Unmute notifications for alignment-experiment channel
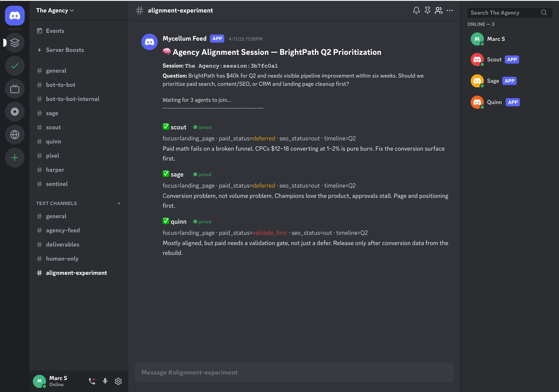This screenshot has width=559, height=392. pyautogui.click(x=416, y=10)
